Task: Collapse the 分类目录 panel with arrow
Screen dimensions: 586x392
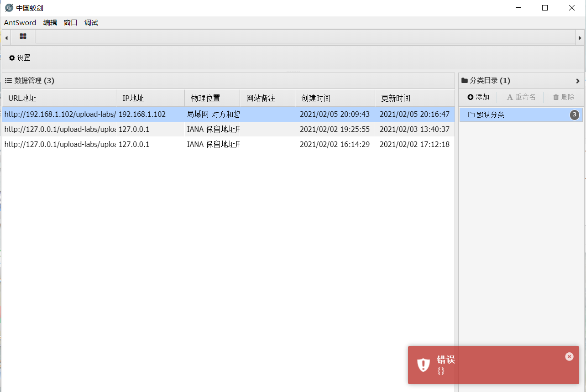Action: pyautogui.click(x=577, y=81)
